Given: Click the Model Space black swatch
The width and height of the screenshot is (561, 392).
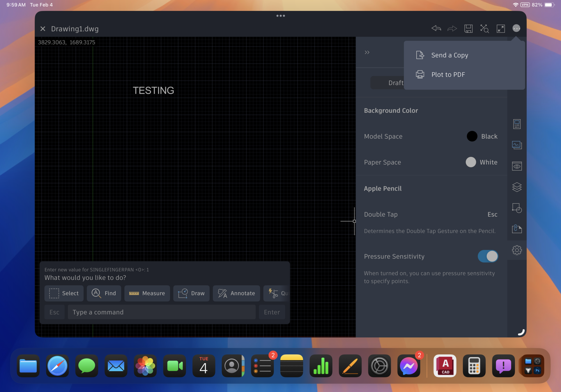Looking at the screenshot, I should (x=472, y=136).
